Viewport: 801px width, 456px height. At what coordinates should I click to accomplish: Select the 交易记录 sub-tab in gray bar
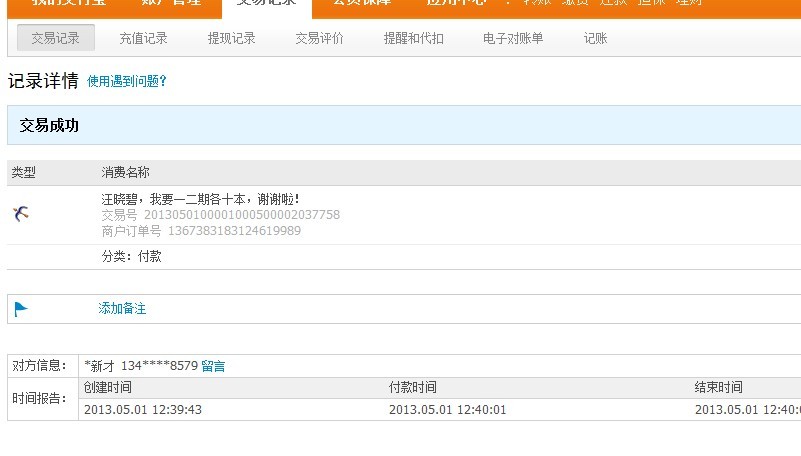(56, 38)
